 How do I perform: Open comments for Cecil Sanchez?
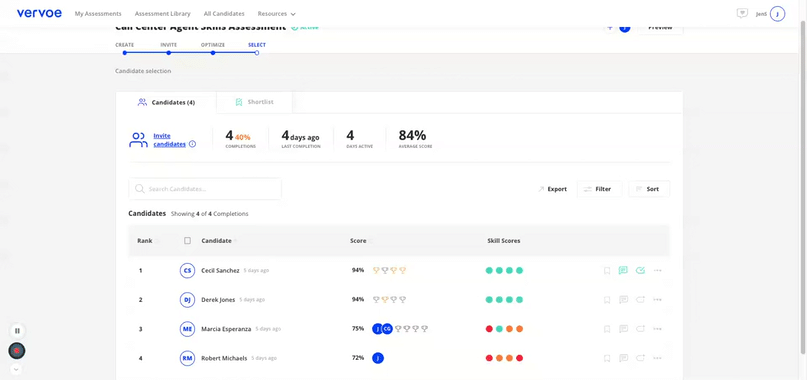623,270
